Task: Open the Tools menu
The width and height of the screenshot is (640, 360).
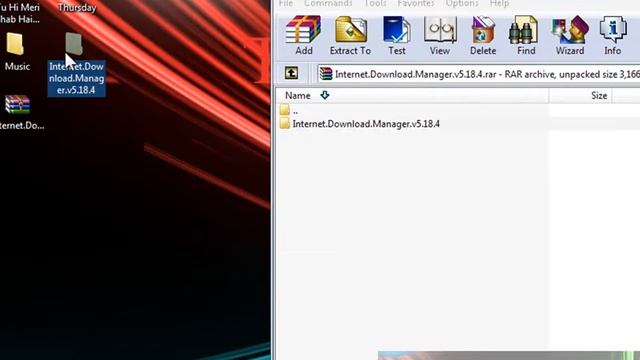Action: tap(375, 4)
